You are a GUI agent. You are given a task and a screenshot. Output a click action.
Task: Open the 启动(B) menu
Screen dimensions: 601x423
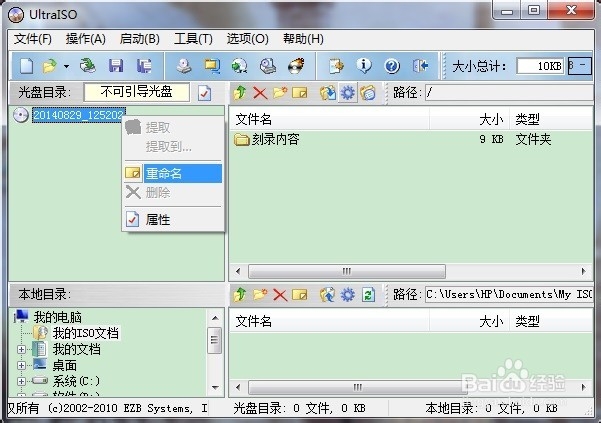(140, 39)
